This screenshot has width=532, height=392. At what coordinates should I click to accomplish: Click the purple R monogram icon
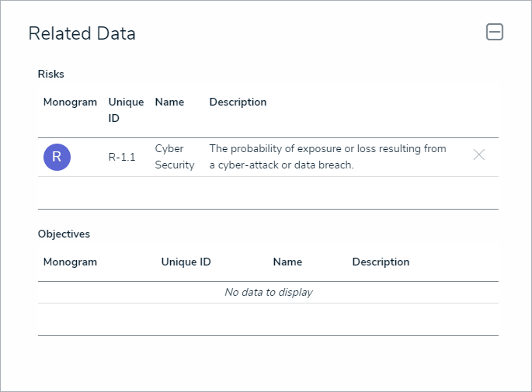[57, 157]
